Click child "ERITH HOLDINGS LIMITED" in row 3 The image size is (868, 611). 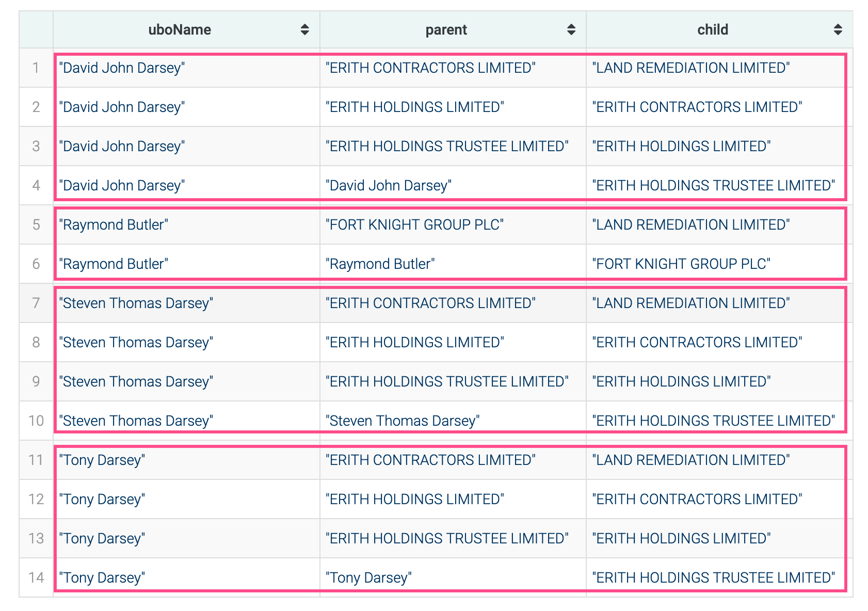681,146
